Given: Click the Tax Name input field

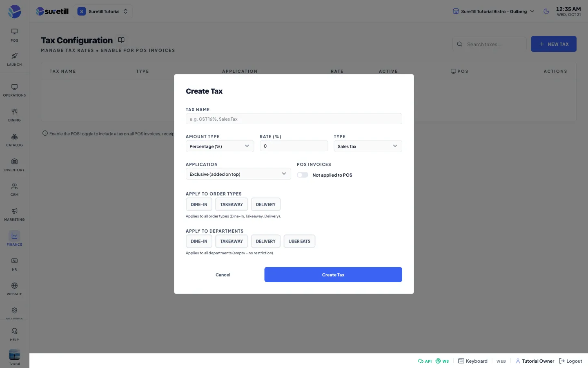Looking at the screenshot, I should pos(294,119).
